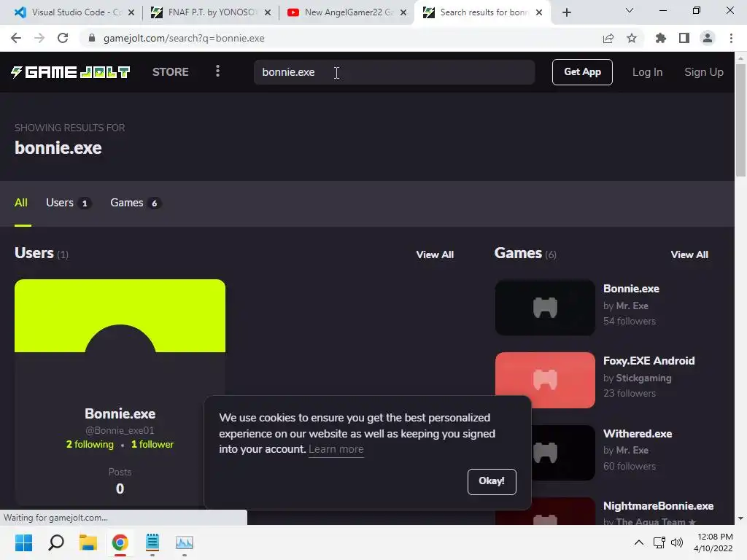Select the Games results tab
Image resolution: width=747 pixels, height=560 pixels.
point(135,203)
